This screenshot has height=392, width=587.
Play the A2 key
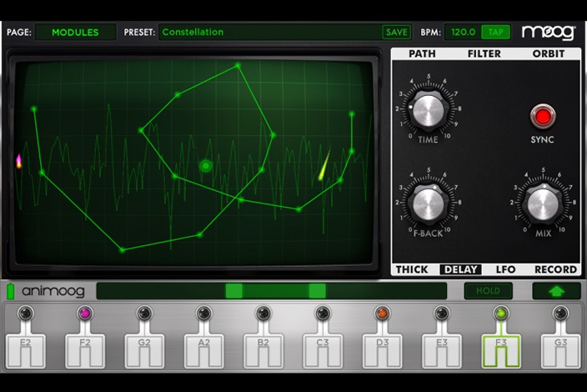(x=204, y=351)
